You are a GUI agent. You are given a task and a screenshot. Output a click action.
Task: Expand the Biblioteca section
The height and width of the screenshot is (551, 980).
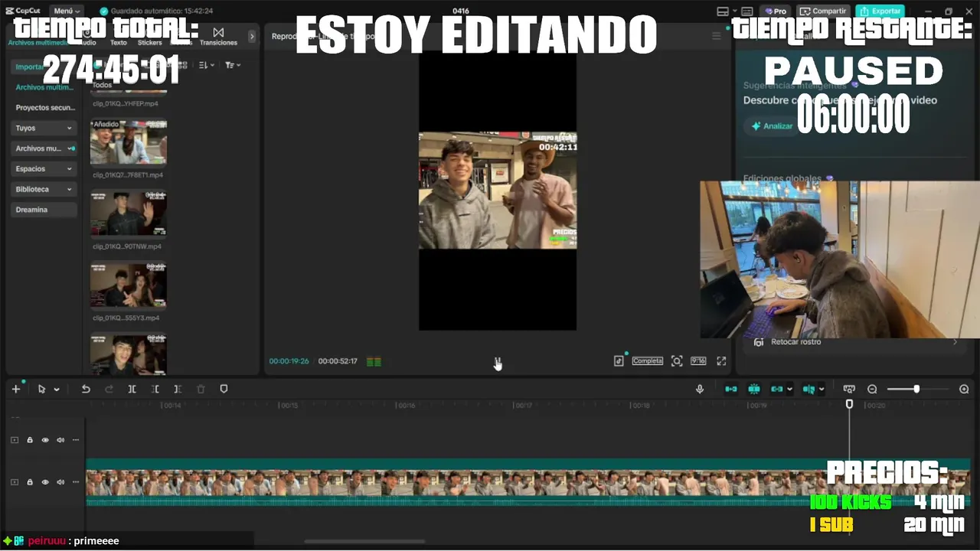[44, 189]
